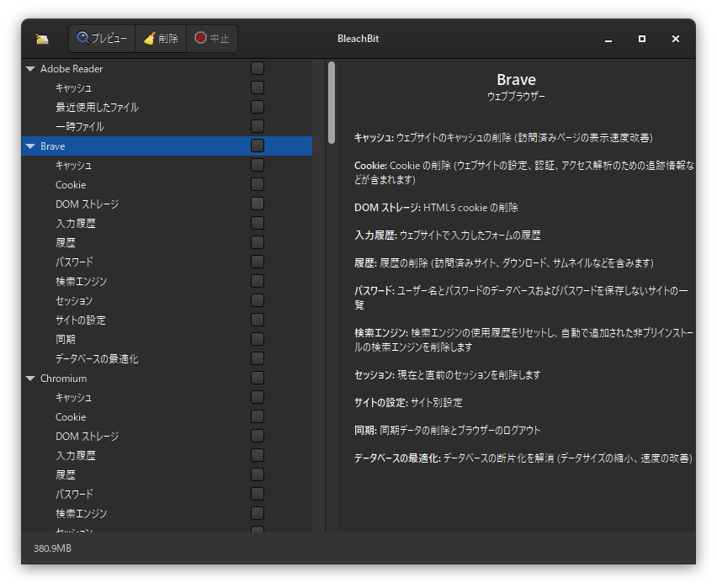Toggle Chromium's DOM ストレージ checkbox
This screenshot has width=717, height=588.
(258, 437)
